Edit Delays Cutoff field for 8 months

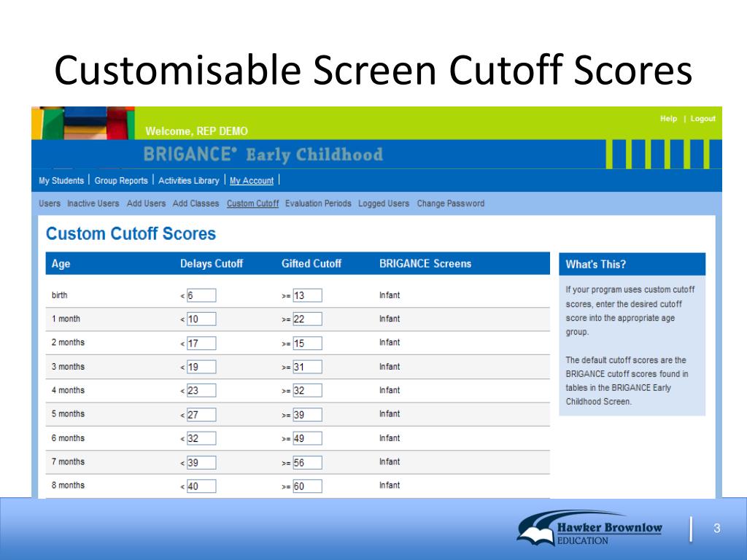click(201, 486)
